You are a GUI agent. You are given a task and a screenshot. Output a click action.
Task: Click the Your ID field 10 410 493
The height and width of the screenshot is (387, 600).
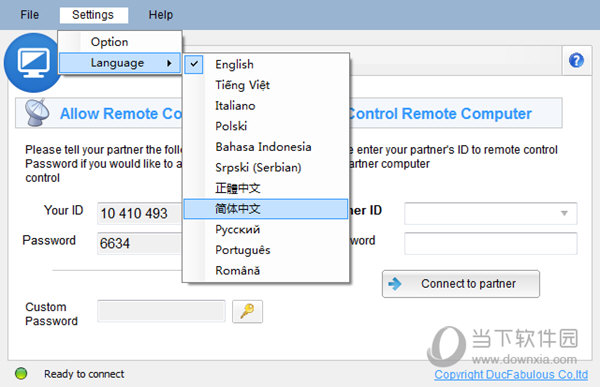pyautogui.click(x=139, y=213)
